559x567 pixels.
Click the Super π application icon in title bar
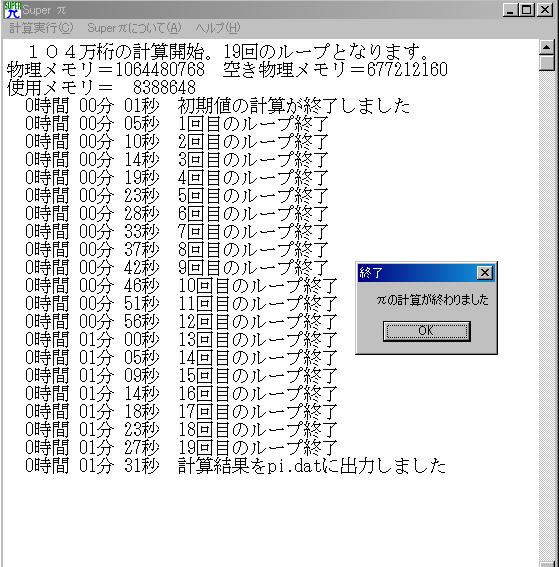click(x=12, y=10)
